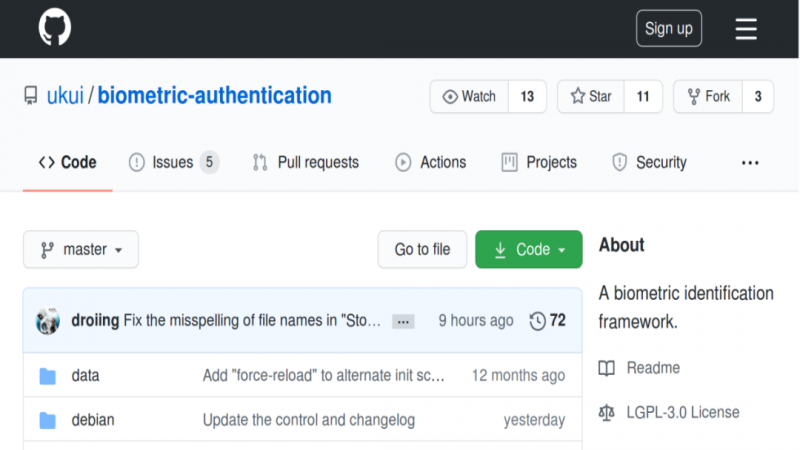
Task: Click the GitHub logo icon
Action: coord(55,28)
